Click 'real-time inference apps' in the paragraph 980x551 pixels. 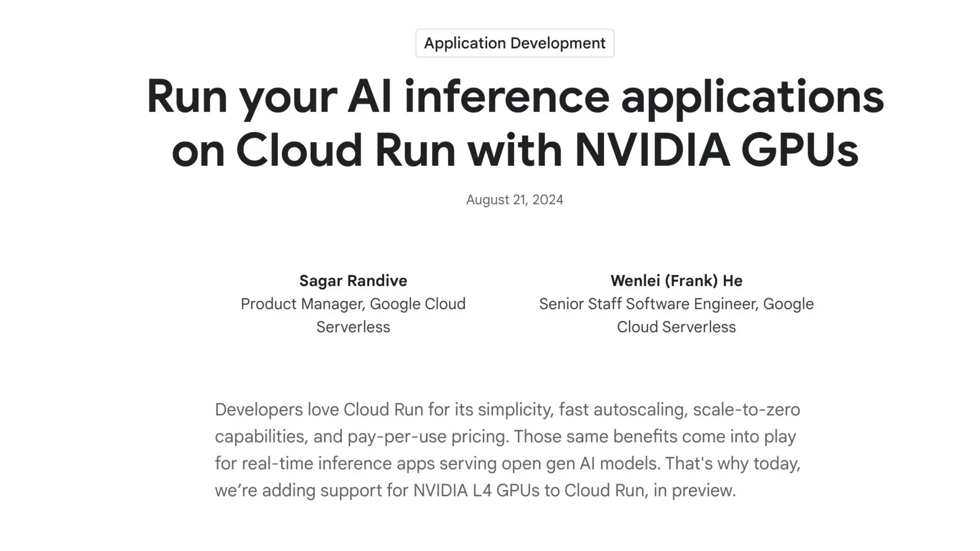[338, 463]
